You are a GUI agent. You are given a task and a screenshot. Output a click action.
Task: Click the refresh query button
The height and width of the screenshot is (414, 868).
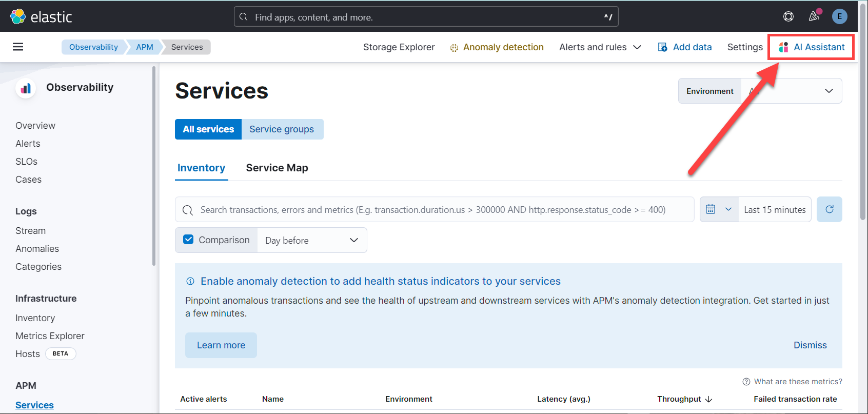pyautogui.click(x=829, y=209)
